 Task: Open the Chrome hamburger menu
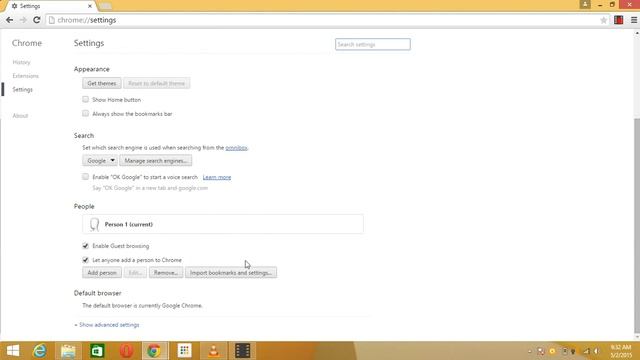pyautogui.click(x=634, y=20)
